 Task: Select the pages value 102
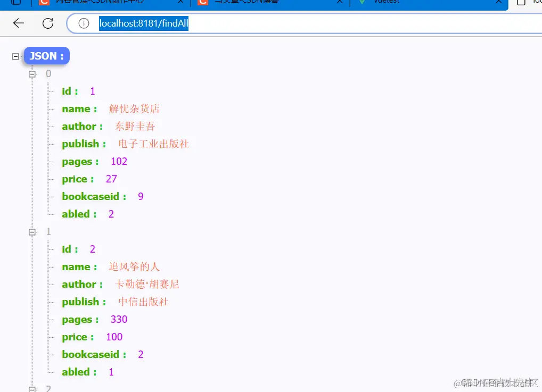(119, 161)
